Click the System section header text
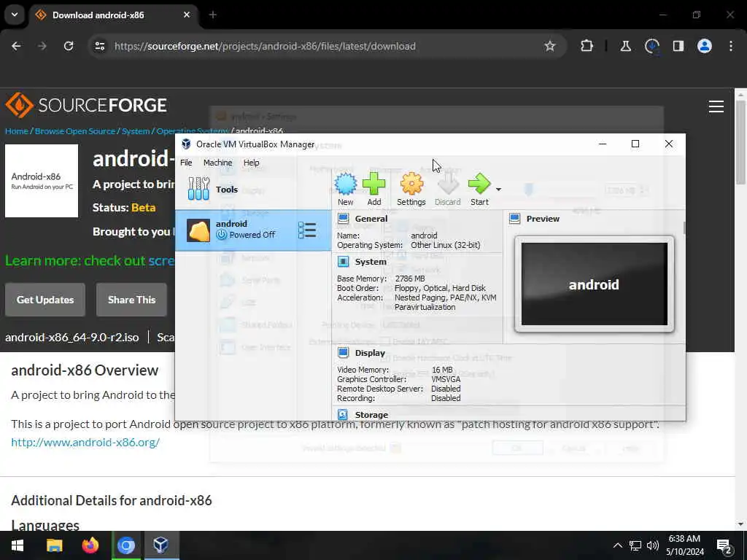 coord(371,262)
